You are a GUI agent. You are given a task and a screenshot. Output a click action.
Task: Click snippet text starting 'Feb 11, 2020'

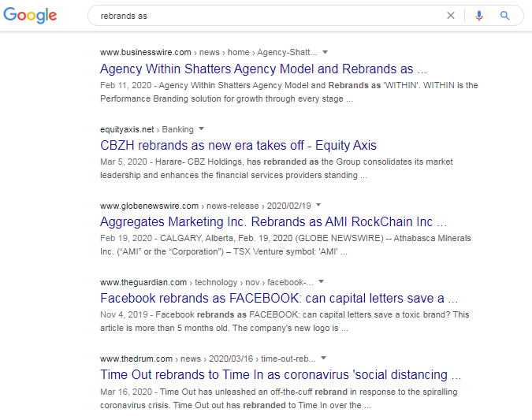point(288,92)
